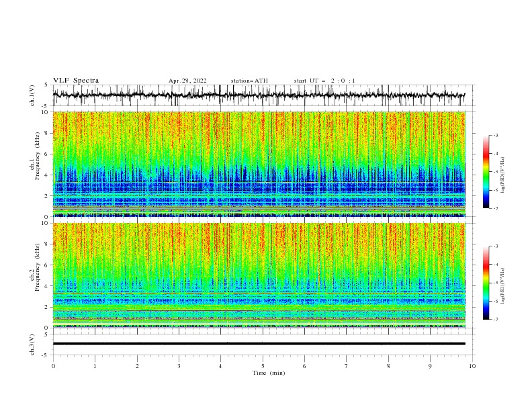Select the log(PSD) label of lower color bar

click(502, 286)
